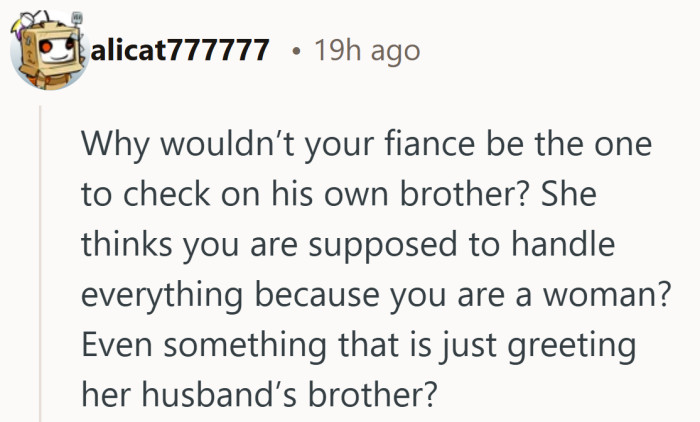700x422 pixels.
Task: Click the word "Why" opening the comment
Action: click(x=115, y=146)
